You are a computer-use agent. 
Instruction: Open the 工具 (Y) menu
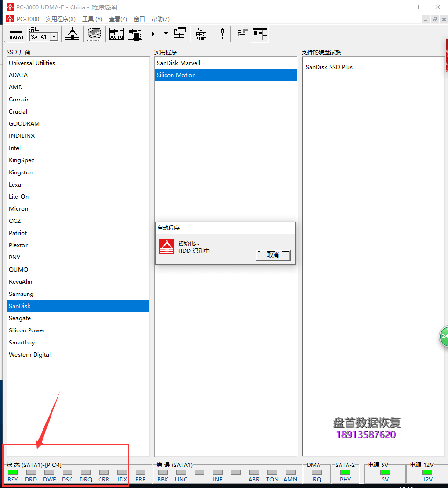(x=93, y=19)
